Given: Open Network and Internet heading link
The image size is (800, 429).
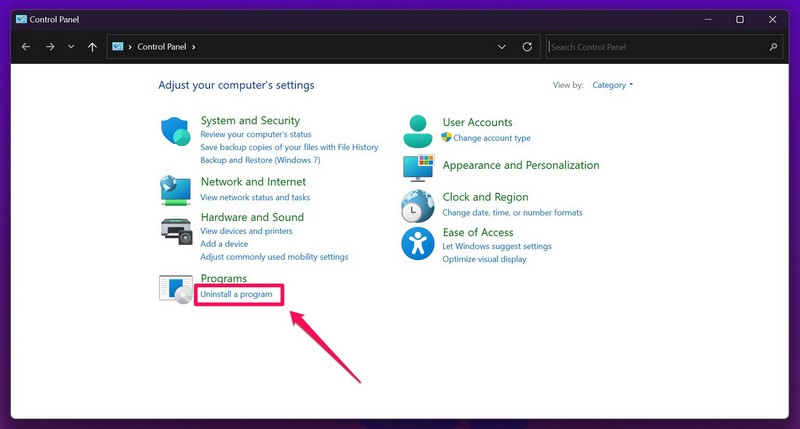Looking at the screenshot, I should 253,182.
